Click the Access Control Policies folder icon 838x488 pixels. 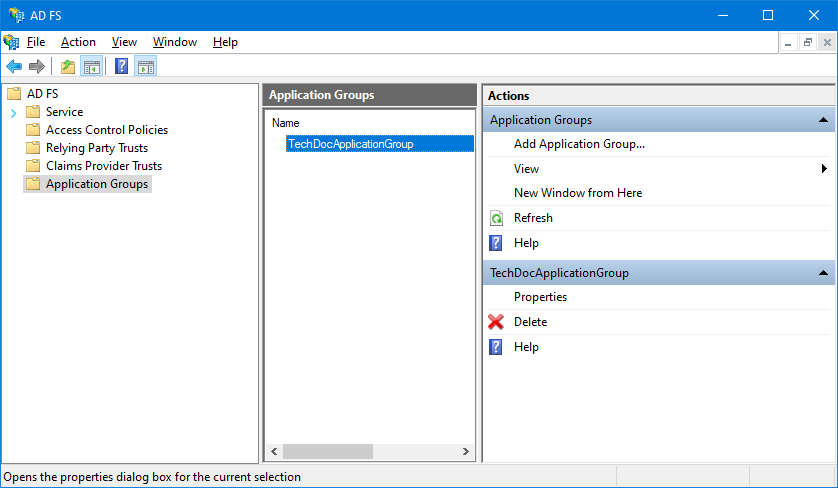[33, 129]
